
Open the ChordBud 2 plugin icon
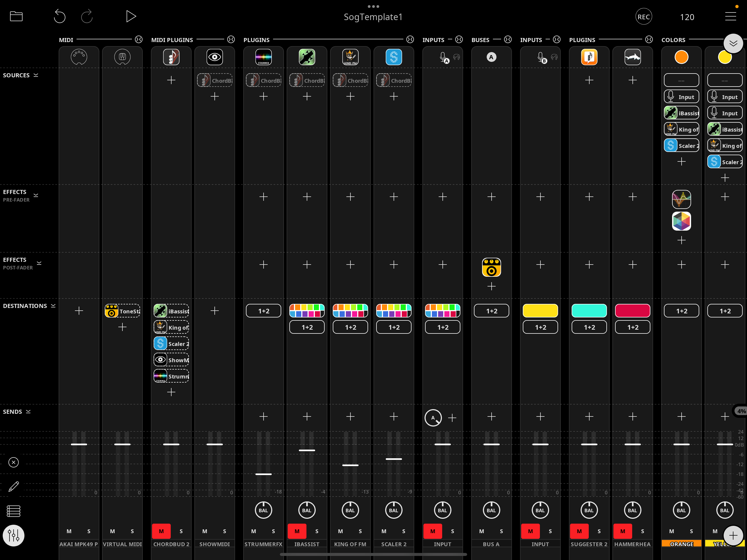tap(171, 57)
